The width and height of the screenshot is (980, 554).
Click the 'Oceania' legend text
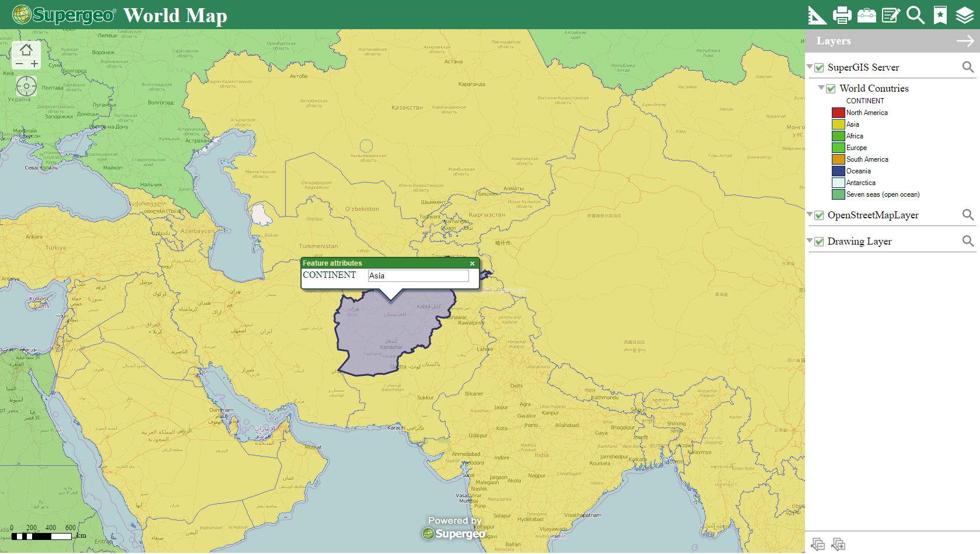[x=858, y=171]
